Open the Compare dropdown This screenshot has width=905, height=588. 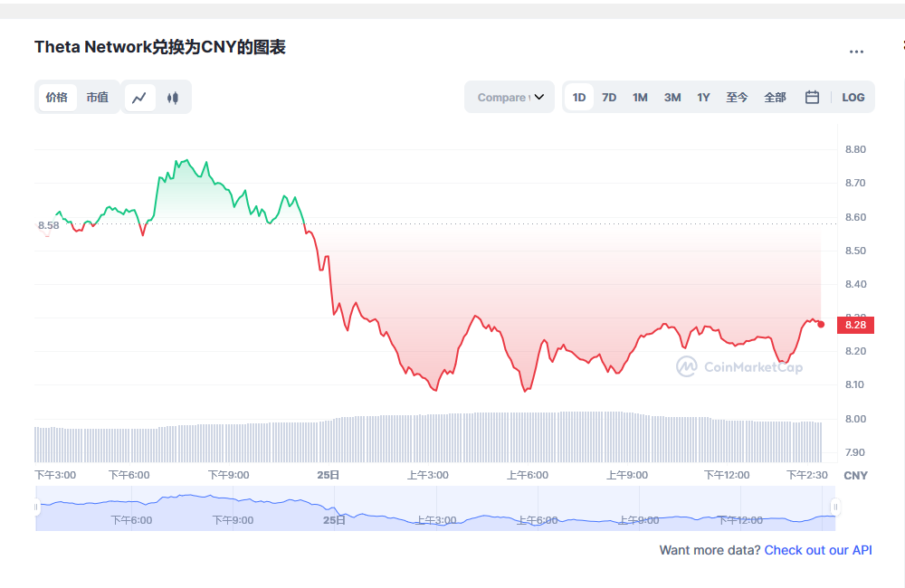[x=510, y=97]
